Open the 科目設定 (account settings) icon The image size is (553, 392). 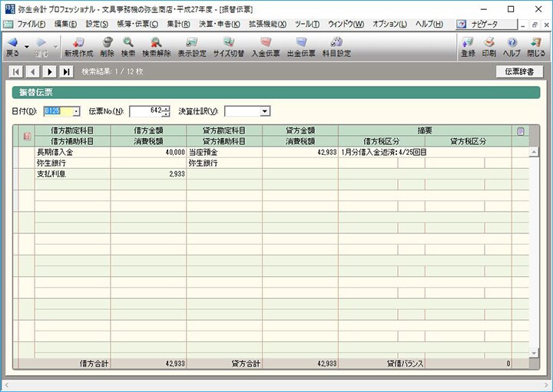pyautogui.click(x=335, y=44)
